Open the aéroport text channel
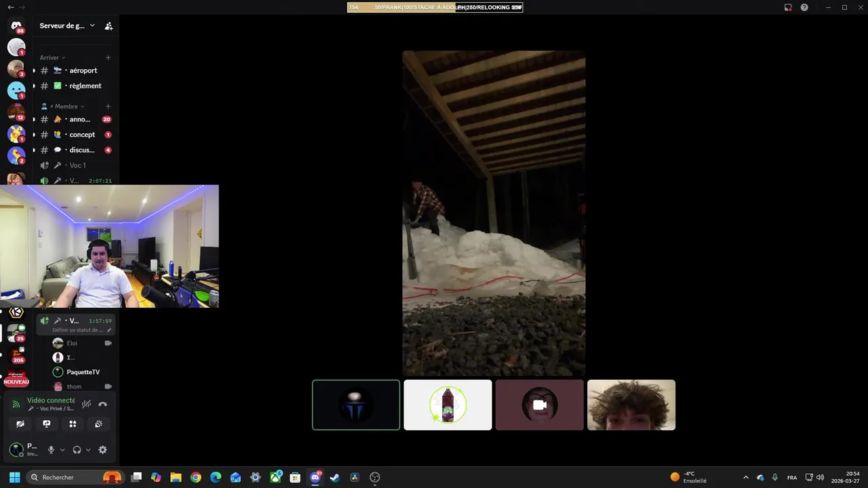The image size is (868, 488). click(x=75, y=70)
